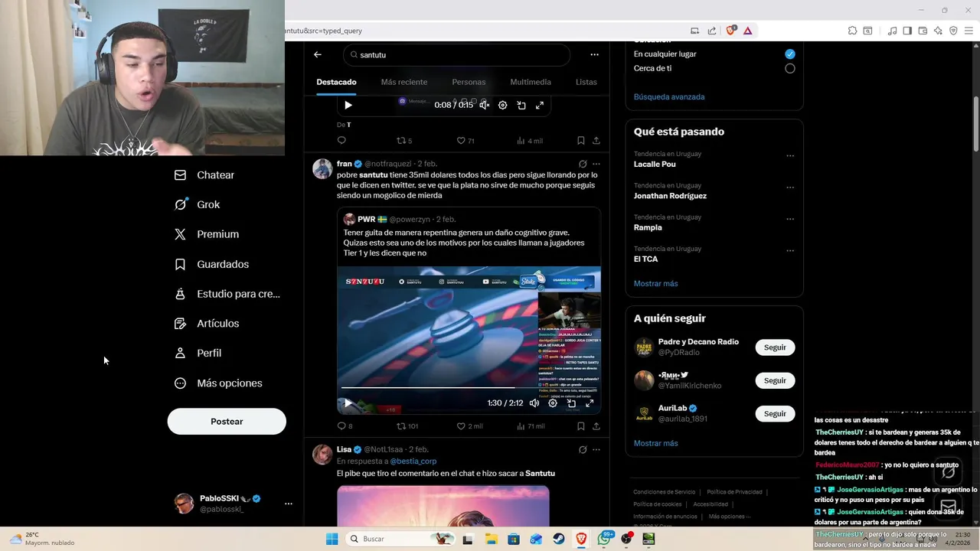Share fran's post
980x551 pixels.
point(596,426)
